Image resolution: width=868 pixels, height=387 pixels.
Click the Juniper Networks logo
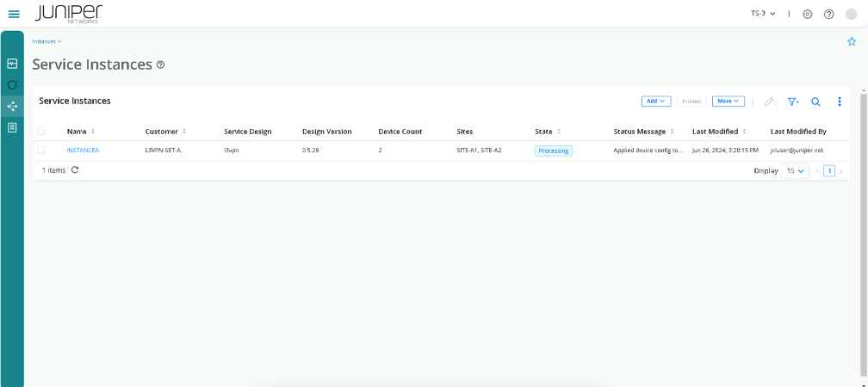click(69, 14)
